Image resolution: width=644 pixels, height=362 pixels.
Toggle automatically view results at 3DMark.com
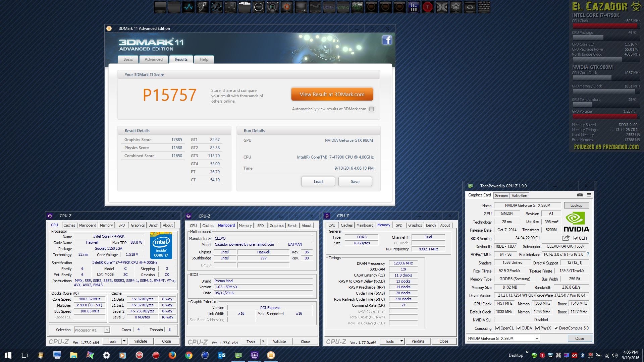click(371, 109)
